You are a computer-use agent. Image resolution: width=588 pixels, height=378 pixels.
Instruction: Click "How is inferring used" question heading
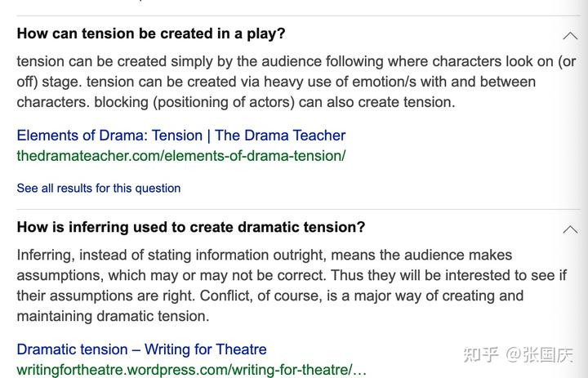point(191,227)
